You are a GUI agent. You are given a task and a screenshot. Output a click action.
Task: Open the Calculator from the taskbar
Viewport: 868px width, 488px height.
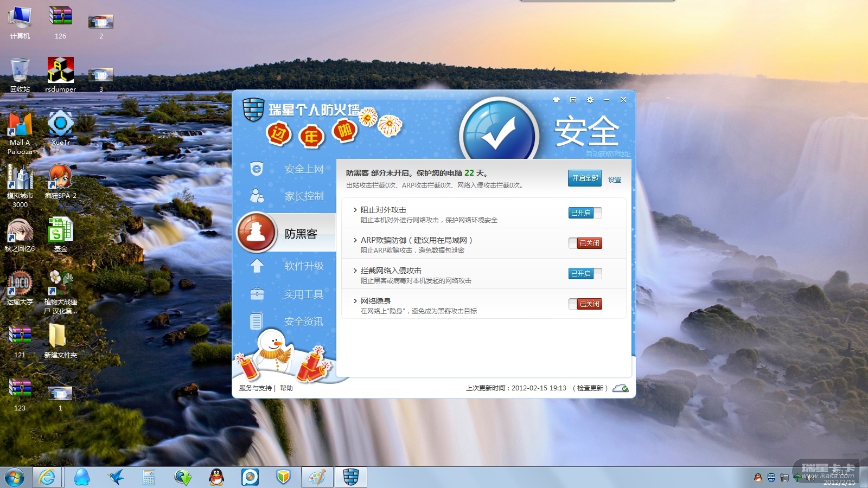tap(149, 477)
